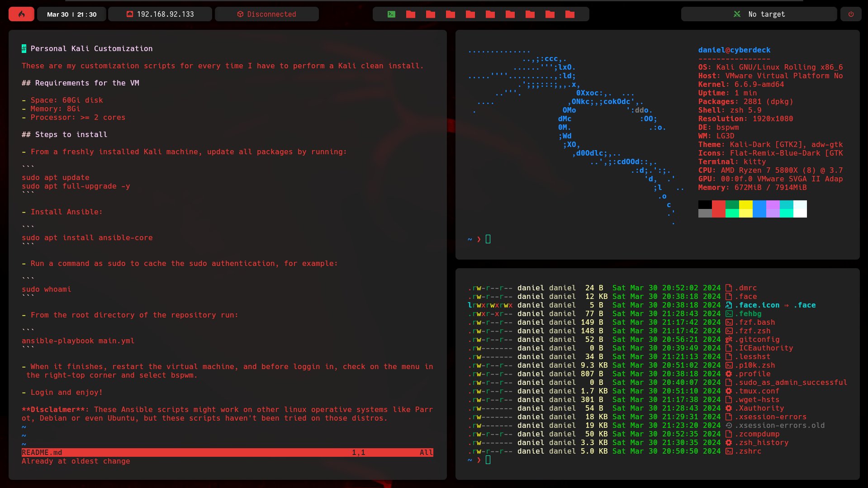Click the 192.168.92.133 IP address module
Image resolution: width=868 pixels, height=488 pixels.
(x=160, y=14)
